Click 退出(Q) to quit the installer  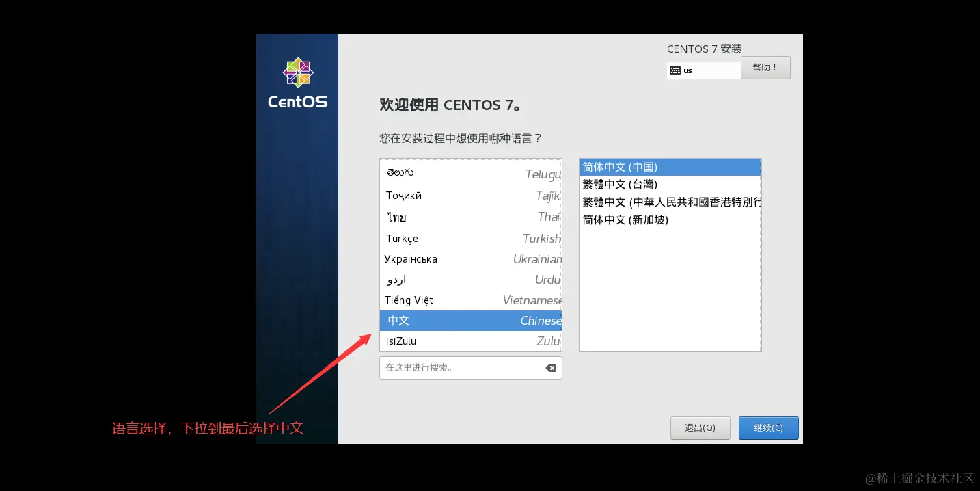click(700, 427)
